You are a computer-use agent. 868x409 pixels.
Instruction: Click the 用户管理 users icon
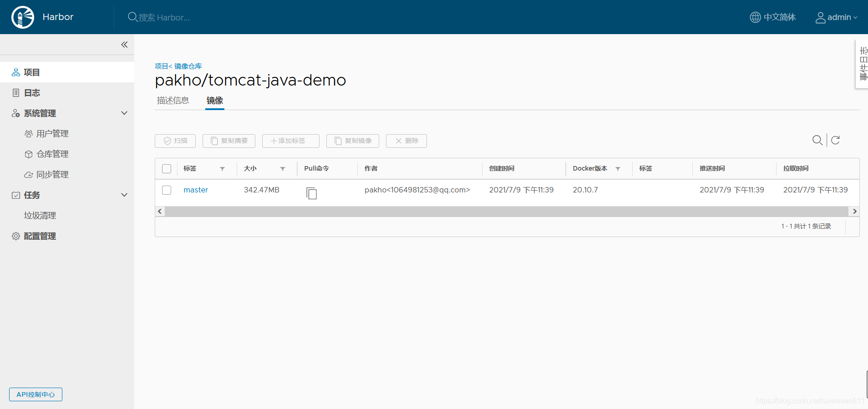coord(29,134)
